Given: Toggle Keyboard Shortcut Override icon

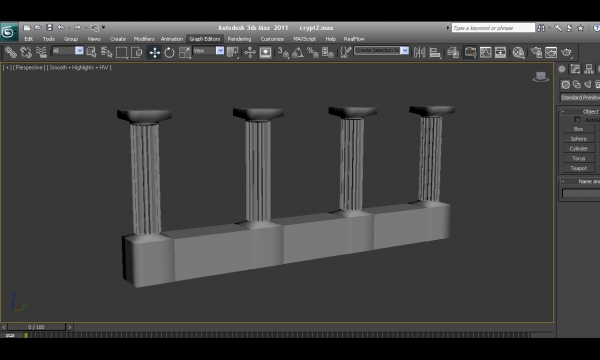Looking at the screenshot, I should 265,52.
